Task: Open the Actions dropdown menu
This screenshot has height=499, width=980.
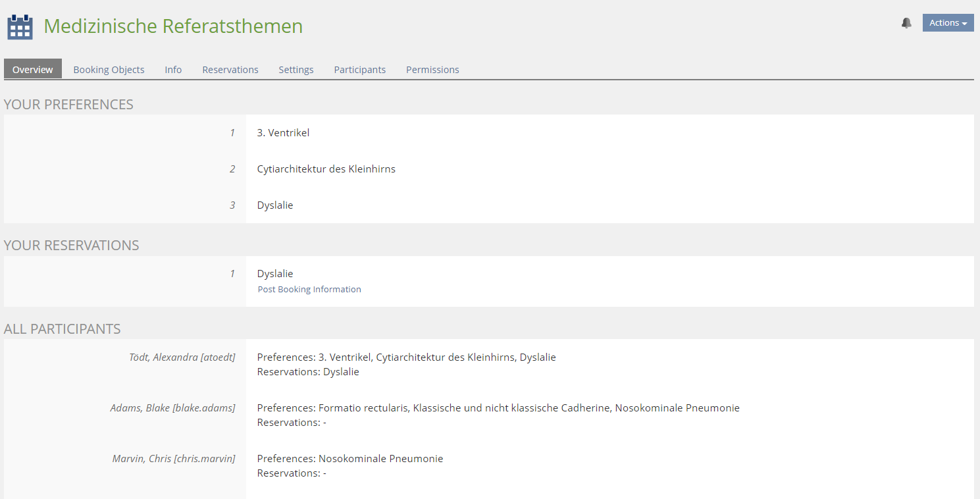Action: click(x=948, y=23)
